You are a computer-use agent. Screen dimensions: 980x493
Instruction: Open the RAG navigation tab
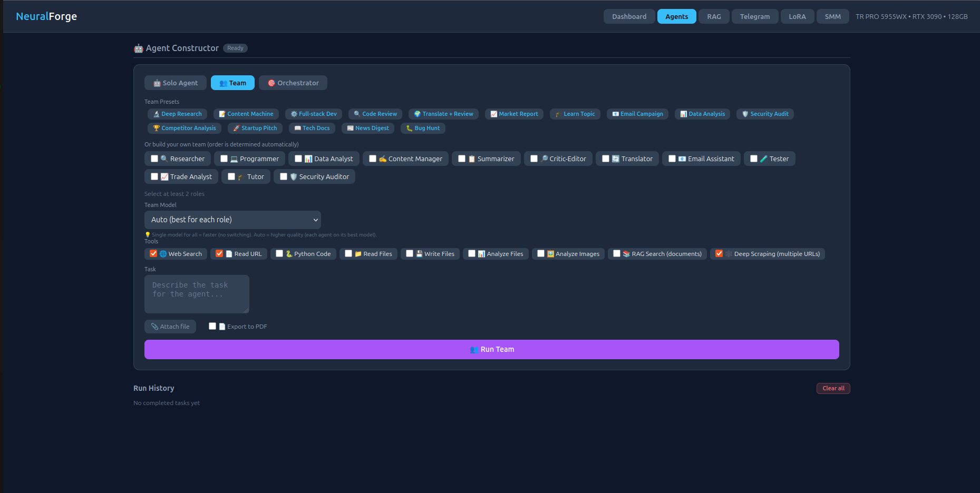pos(714,16)
